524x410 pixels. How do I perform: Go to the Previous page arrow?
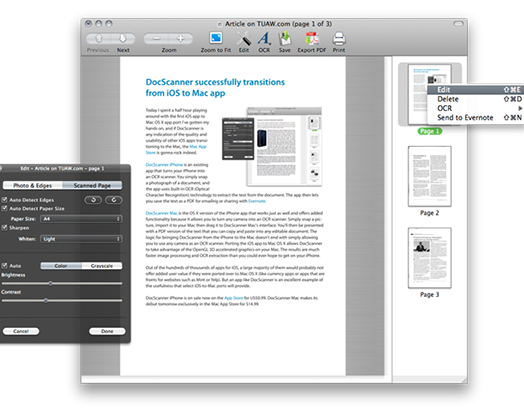pos(99,39)
